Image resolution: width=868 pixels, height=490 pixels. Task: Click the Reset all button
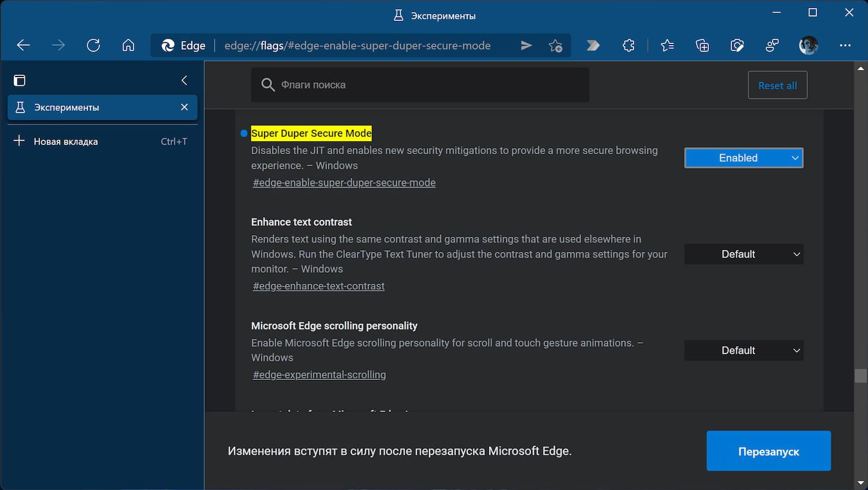coord(777,85)
